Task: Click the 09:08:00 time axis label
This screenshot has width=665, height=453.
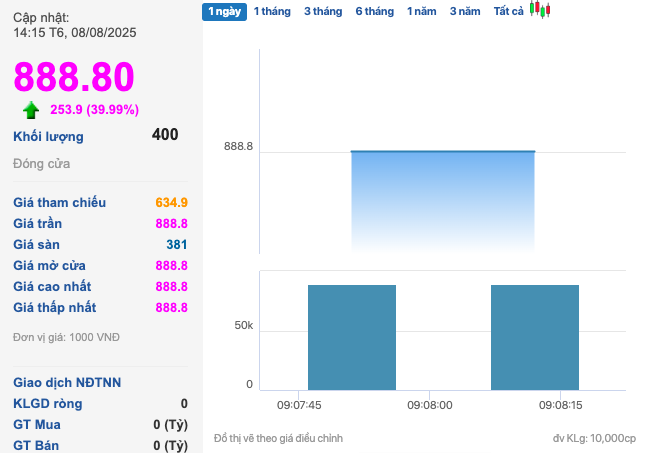Action: pyautogui.click(x=430, y=405)
